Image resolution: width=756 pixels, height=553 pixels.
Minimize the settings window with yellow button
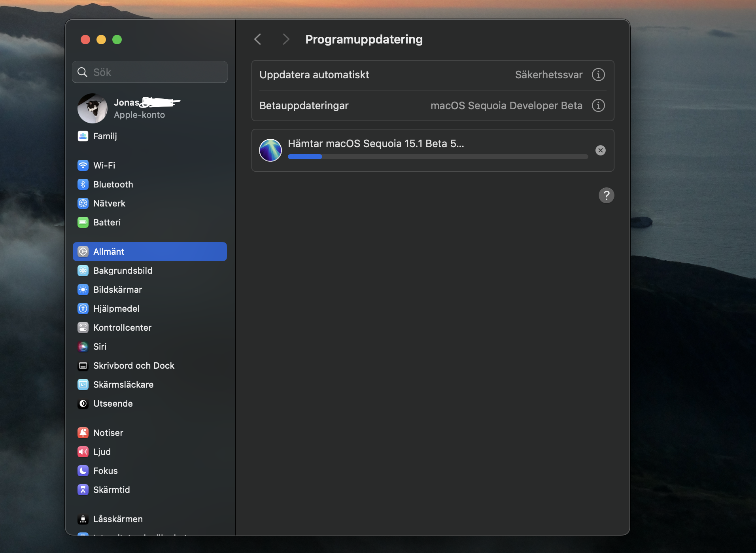click(101, 40)
